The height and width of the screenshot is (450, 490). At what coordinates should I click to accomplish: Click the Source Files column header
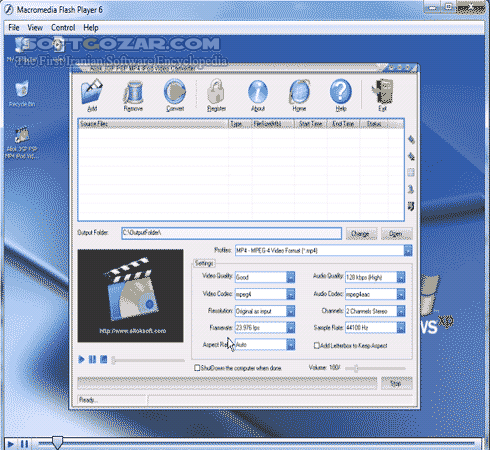click(x=153, y=124)
